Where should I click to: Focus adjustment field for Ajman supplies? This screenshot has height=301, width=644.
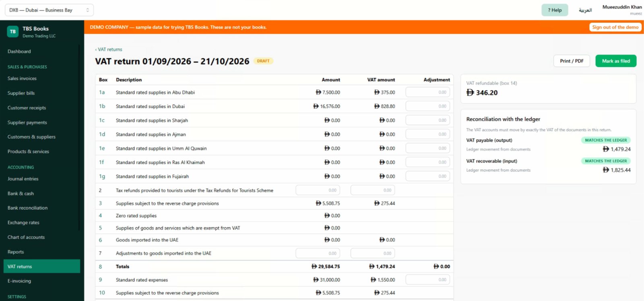click(x=428, y=134)
